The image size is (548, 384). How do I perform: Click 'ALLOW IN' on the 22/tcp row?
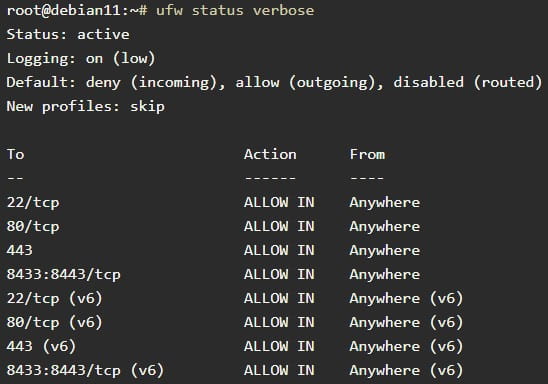(x=279, y=202)
